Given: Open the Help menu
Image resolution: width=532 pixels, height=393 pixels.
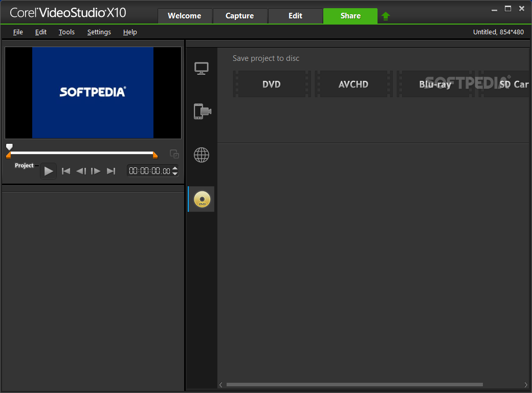Looking at the screenshot, I should click(x=130, y=32).
